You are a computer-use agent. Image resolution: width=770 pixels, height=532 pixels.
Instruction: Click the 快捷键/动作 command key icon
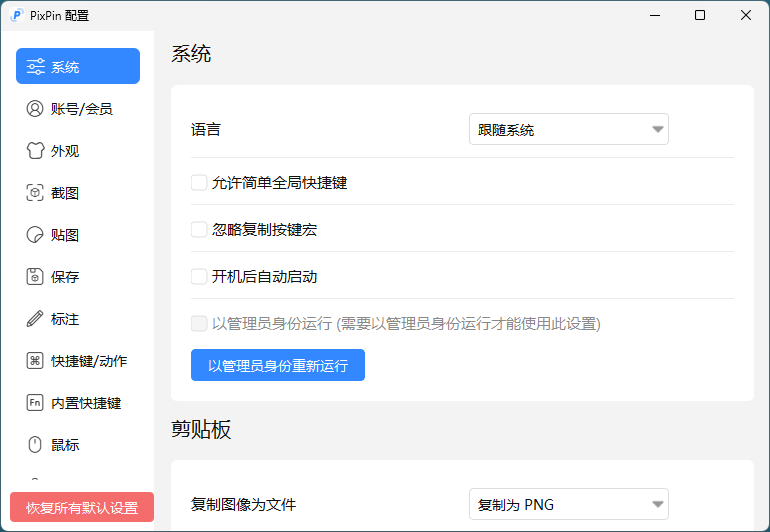35,361
